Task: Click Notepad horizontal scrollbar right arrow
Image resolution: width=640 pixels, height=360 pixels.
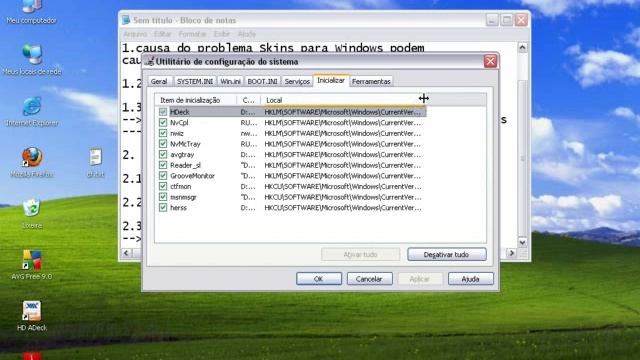Action: coord(512,253)
